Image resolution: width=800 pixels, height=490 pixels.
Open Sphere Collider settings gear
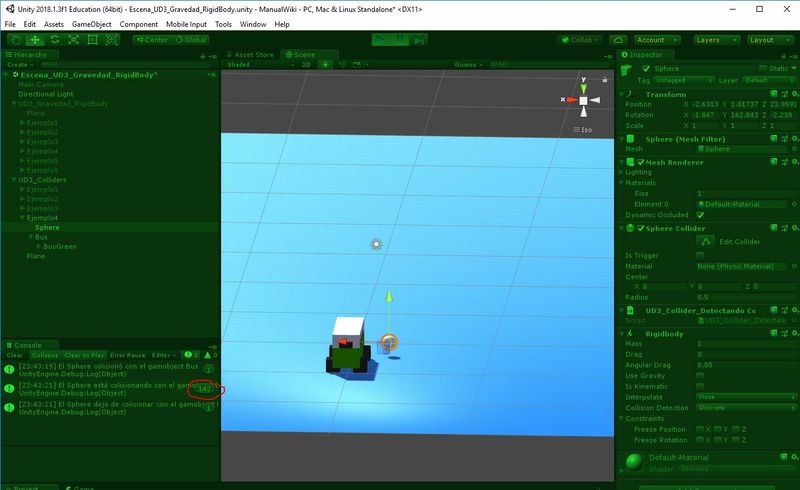coord(795,228)
